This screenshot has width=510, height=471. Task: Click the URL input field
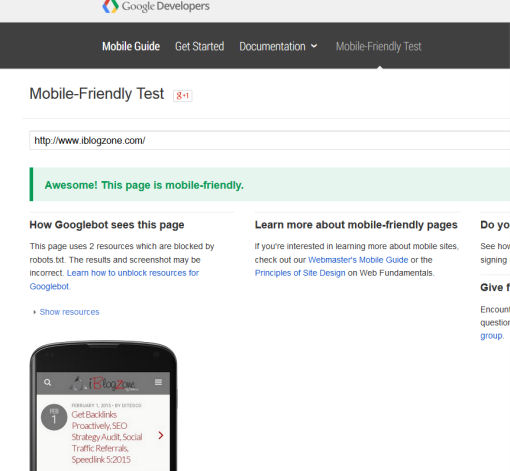pyautogui.click(x=270, y=140)
